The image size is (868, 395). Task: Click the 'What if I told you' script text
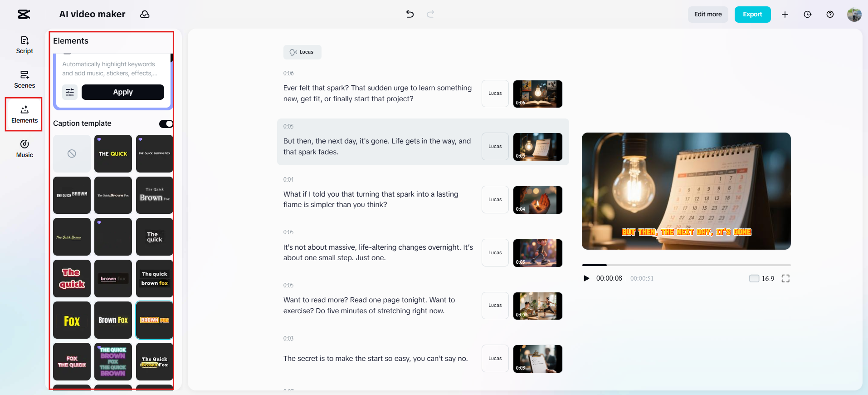tap(371, 199)
